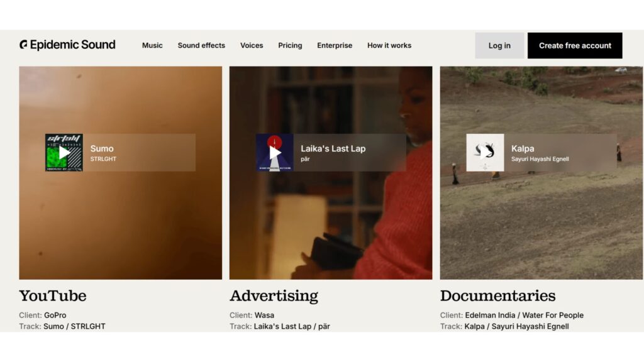Image resolution: width=644 pixels, height=362 pixels.
Task: Click the Documentaries heading
Action: click(498, 296)
